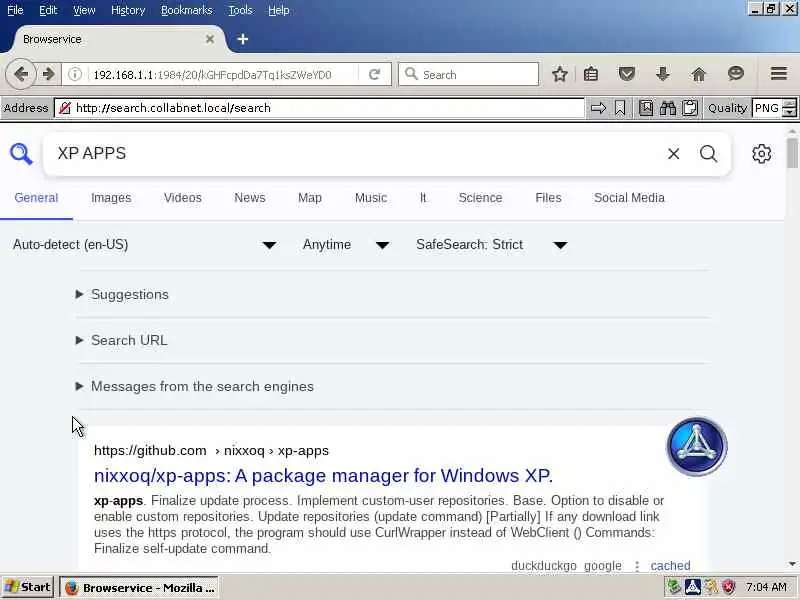The image size is (800, 600).
Task: Switch to the It tab
Action: [423, 198]
